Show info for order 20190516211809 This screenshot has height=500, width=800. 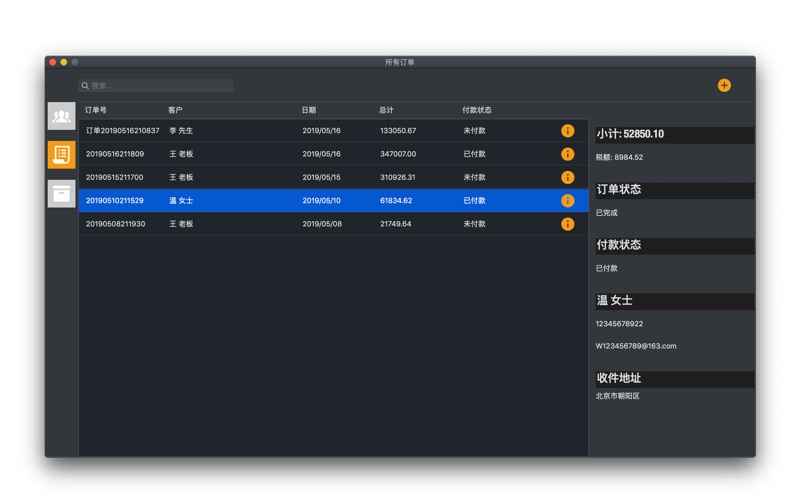point(567,154)
